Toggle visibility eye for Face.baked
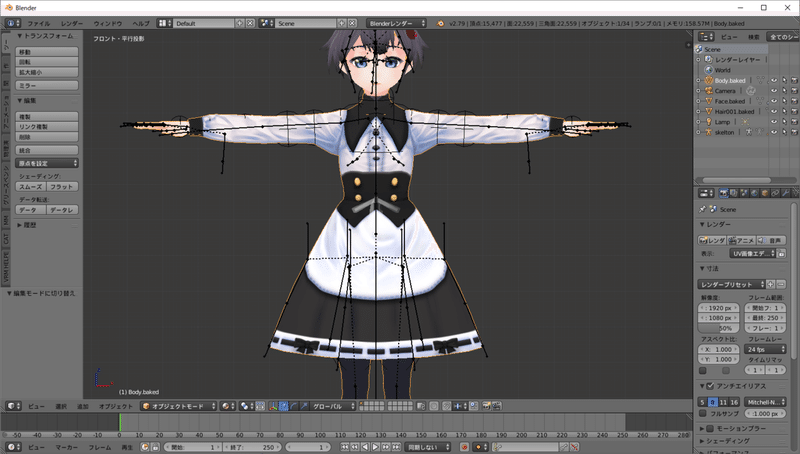The image size is (800, 454). pyautogui.click(x=774, y=101)
